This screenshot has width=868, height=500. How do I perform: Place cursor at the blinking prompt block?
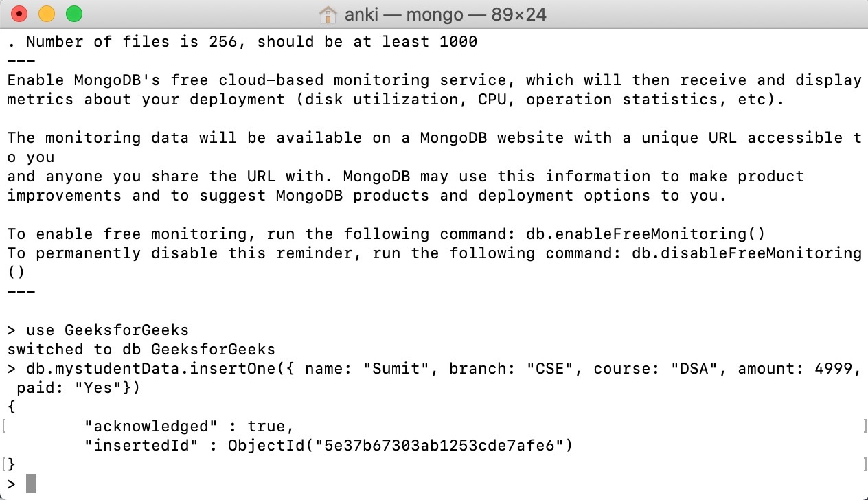(x=31, y=484)
